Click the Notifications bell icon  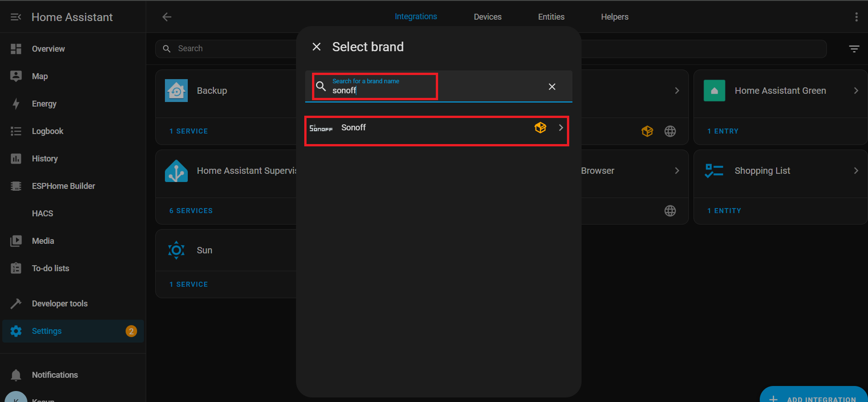click(x=16, y=375)
